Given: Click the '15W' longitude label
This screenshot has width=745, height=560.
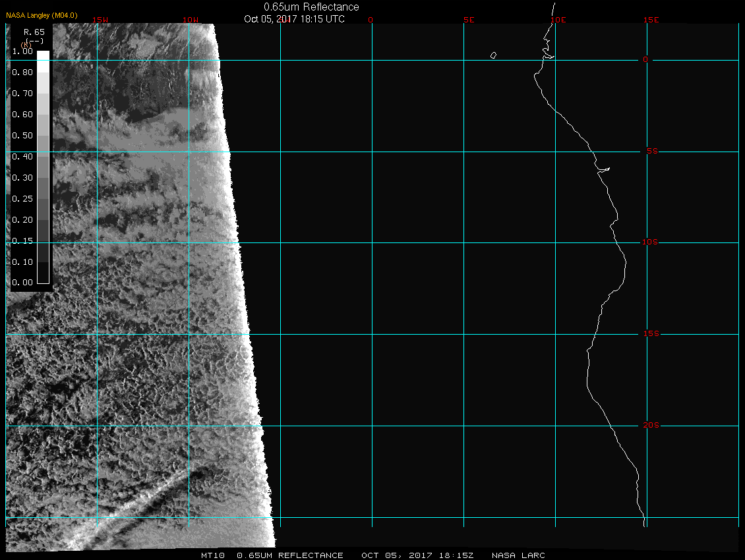Looking at the screenshot, I should coord(100,20).
